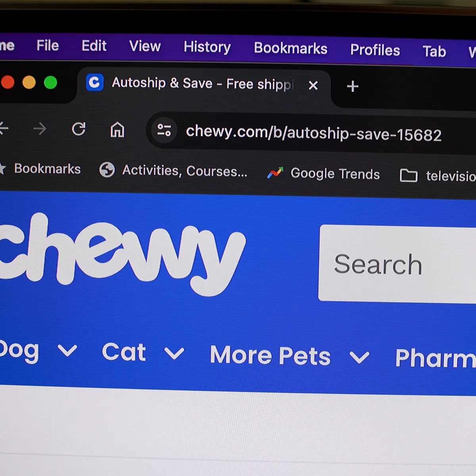Click into the Chewy Search field
Image resolution: width=476 pixels, height=476 pixels.
[x=397, y=264]
